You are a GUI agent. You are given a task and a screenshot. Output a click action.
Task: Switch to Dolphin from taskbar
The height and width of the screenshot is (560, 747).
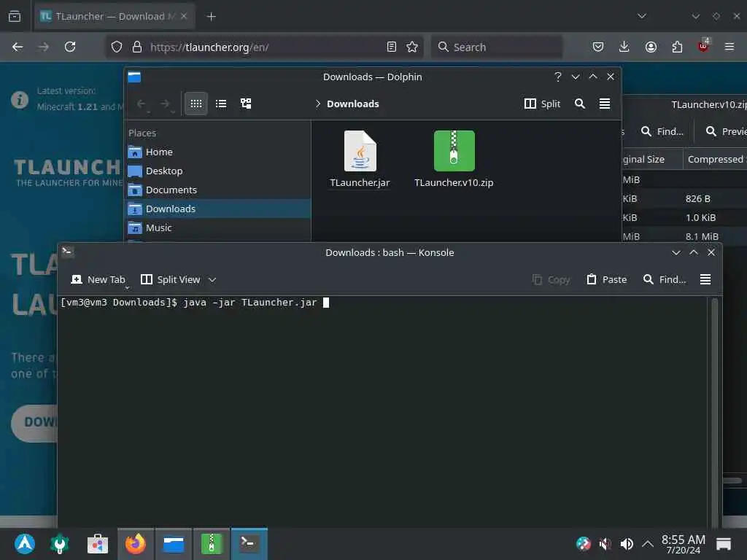[174, 543]
